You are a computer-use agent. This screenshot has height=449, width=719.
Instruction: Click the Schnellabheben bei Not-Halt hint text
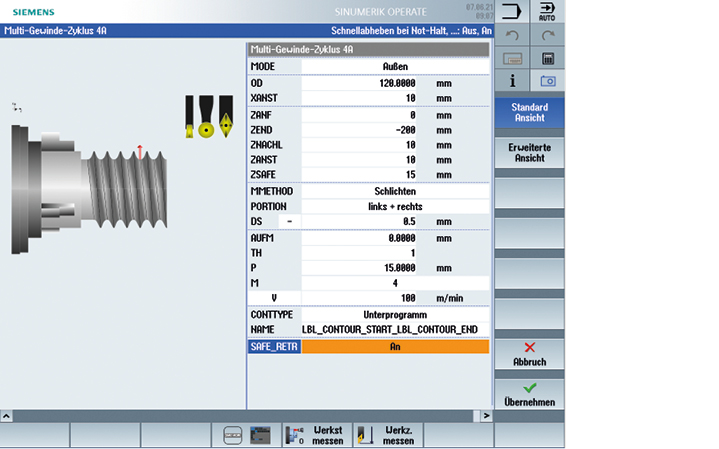411,31
